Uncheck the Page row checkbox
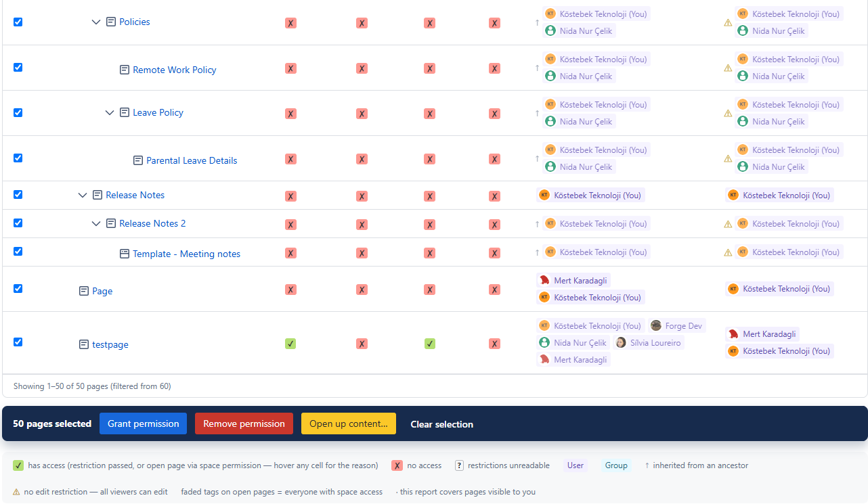Viewport: 868px width, 504px height. 18,288
